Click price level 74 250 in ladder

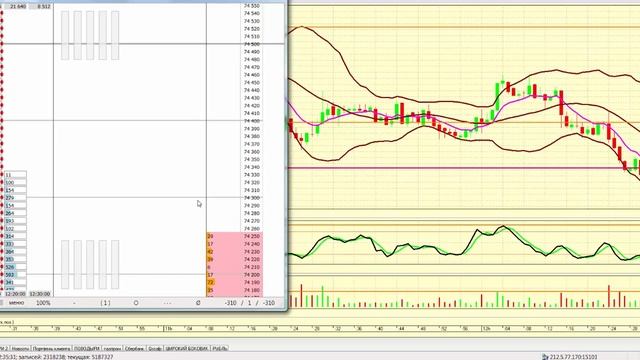point(252,236)
